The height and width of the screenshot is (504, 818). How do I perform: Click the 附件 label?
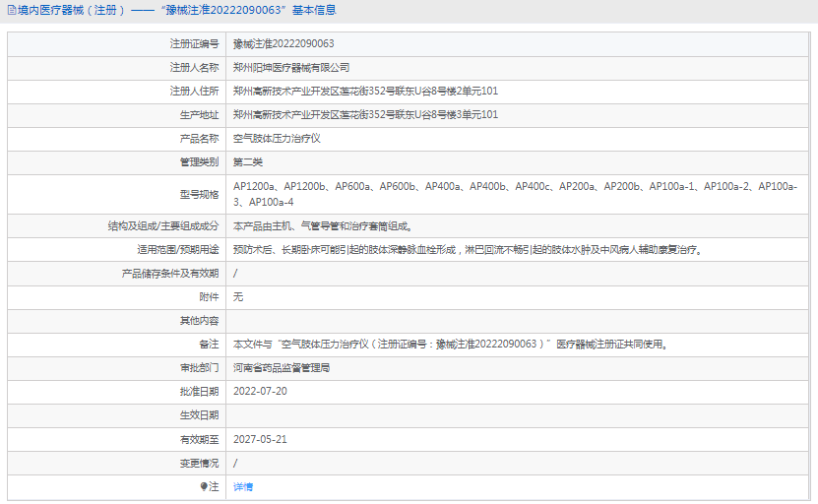coord(210,297)
